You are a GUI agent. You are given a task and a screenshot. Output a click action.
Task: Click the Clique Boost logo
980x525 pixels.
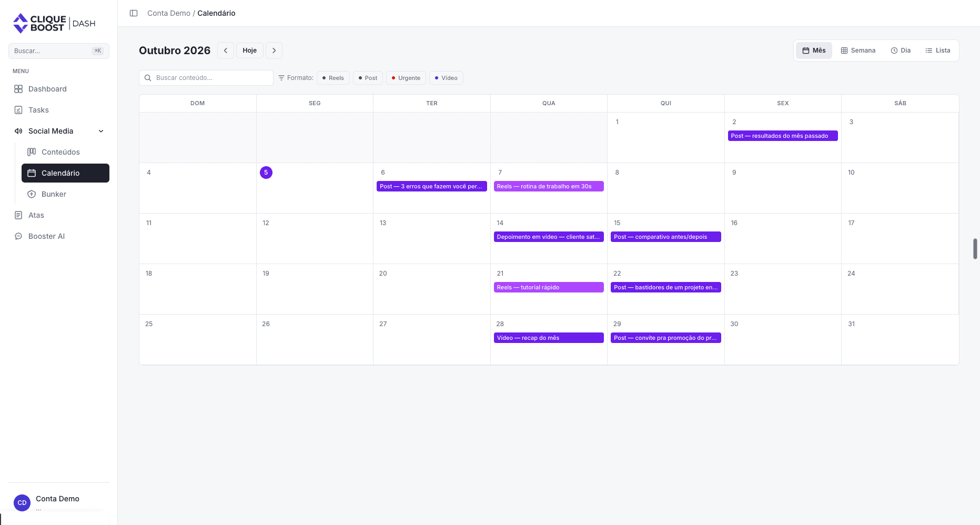(x=54, y=23)
